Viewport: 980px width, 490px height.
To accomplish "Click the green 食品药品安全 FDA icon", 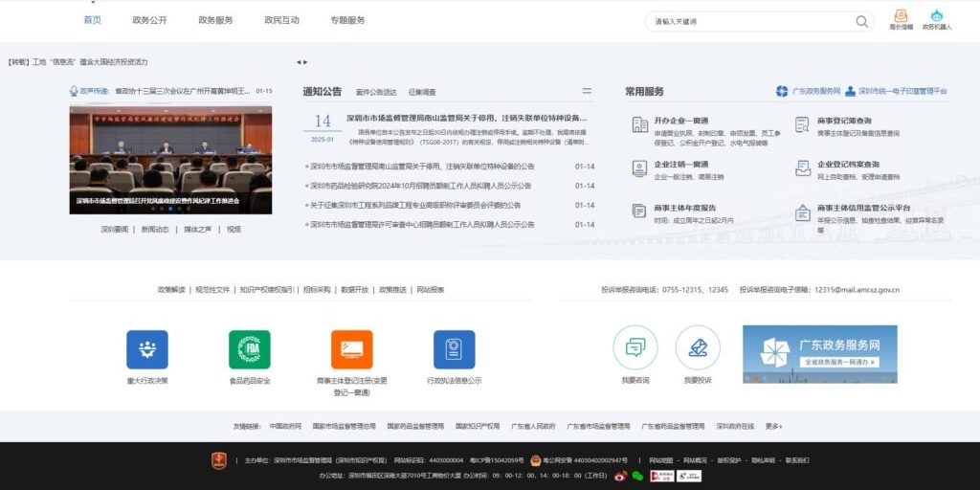I will click(249, 350).
